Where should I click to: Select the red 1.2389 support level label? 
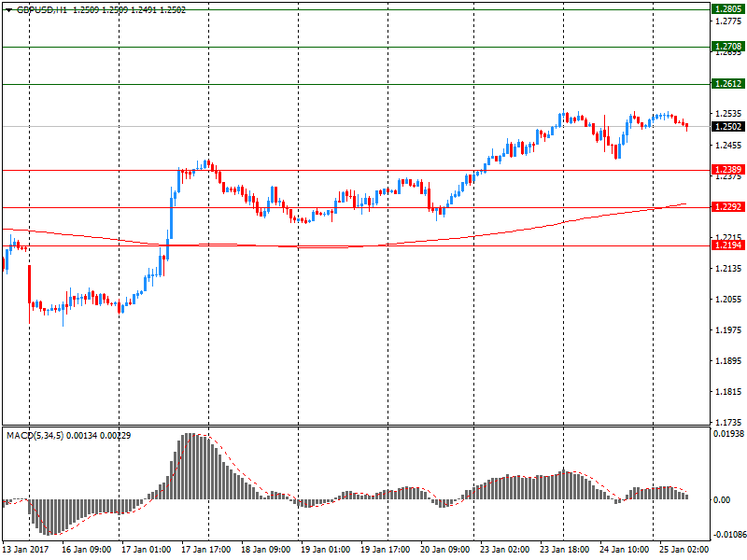click(728, 170)
